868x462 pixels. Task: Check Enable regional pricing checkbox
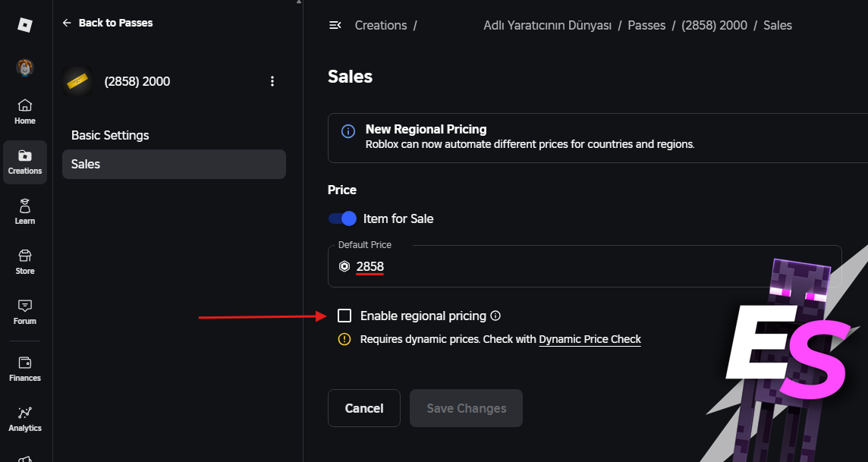[x=344, y=316]
